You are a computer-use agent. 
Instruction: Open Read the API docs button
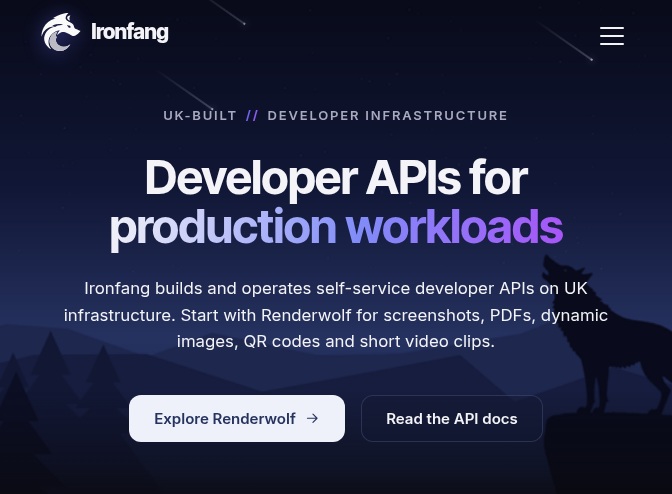click(x=452, y=418)
